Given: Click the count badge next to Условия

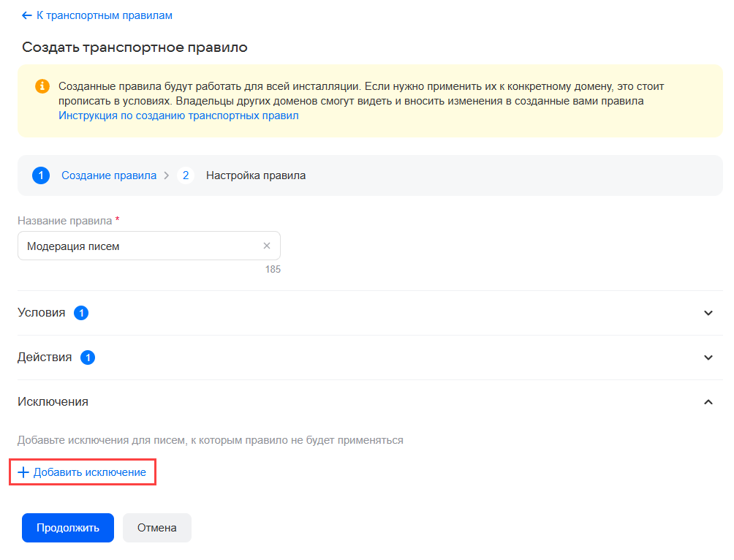Looking at the screenshot, I should coord(81,313).
